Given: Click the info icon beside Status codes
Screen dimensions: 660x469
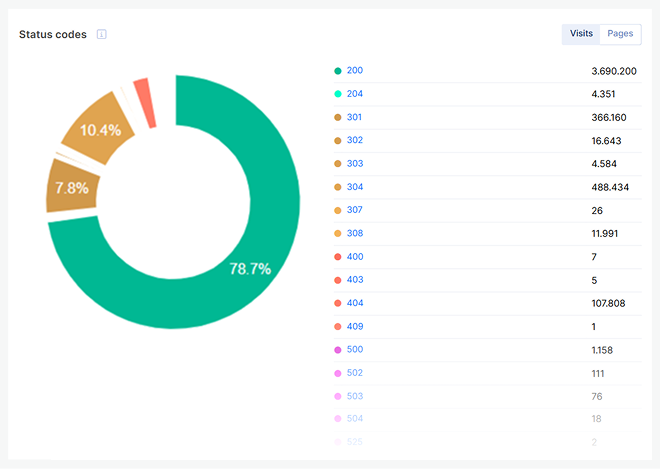Looking at the screenshot, I should point(101,35).
